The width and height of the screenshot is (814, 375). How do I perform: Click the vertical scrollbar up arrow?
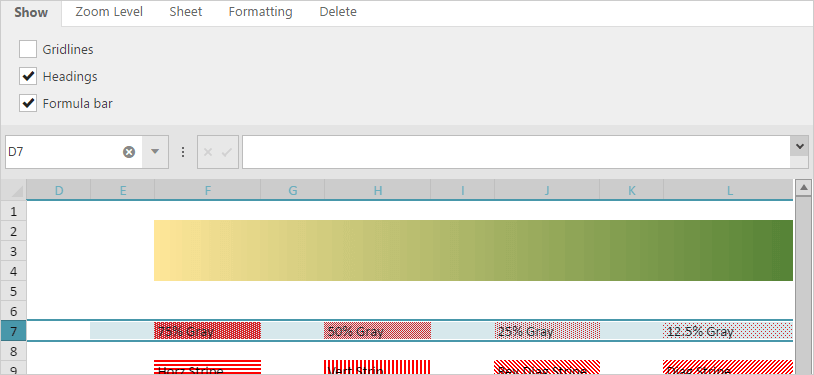click(x=803, y=188)
